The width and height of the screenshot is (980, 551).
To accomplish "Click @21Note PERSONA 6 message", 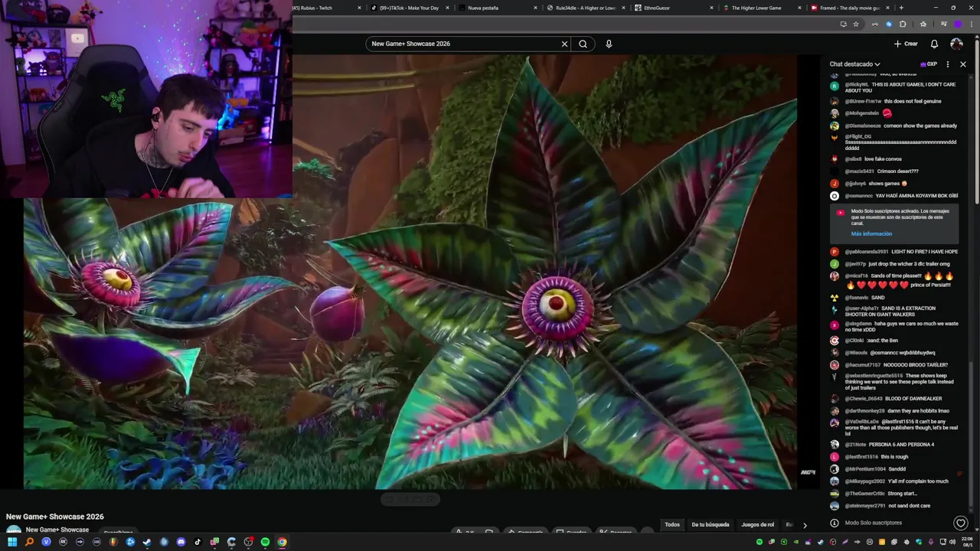I will point(889,445).
